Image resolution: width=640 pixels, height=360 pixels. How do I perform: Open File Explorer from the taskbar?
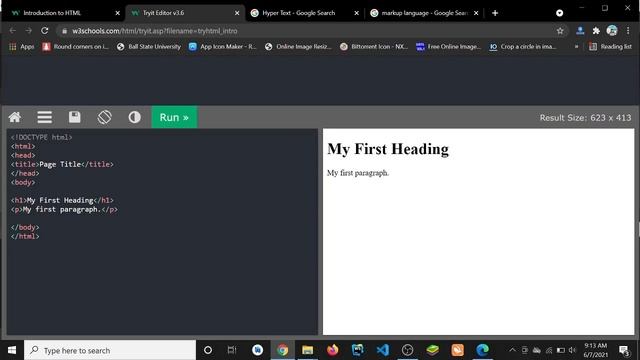click(x=307, y=350)
